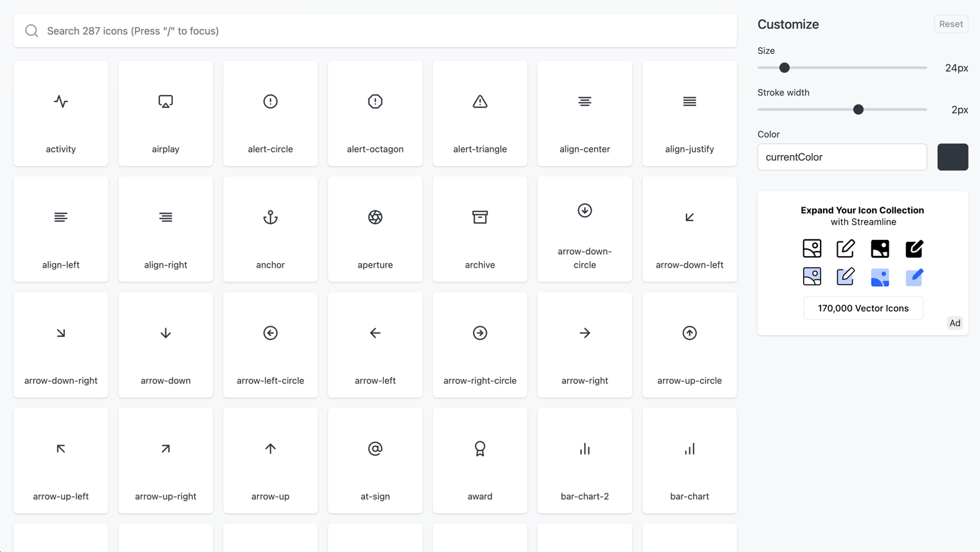Click the alert-triangle icon

480,113
